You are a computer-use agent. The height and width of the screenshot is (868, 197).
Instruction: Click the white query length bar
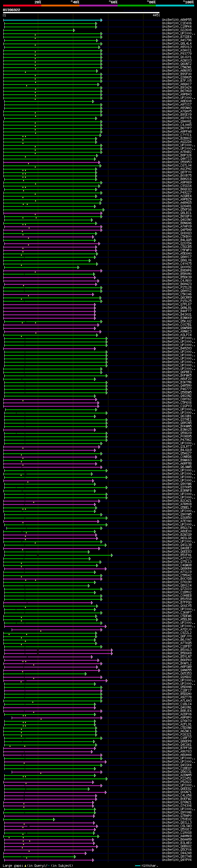[81, 13]
